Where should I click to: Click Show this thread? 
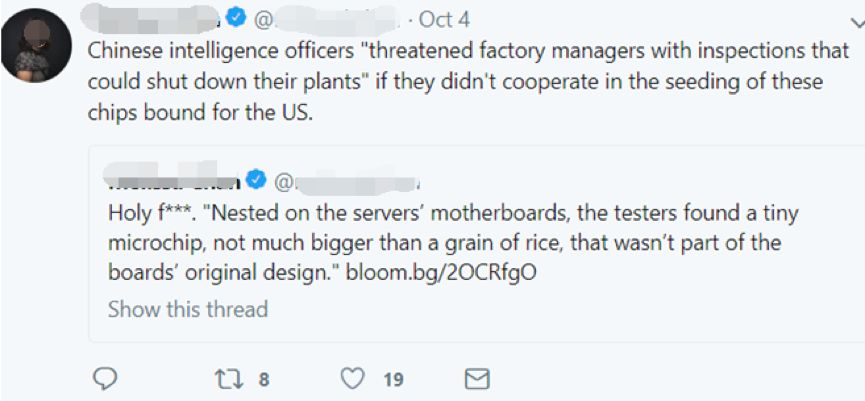click(x=187, y=308)
